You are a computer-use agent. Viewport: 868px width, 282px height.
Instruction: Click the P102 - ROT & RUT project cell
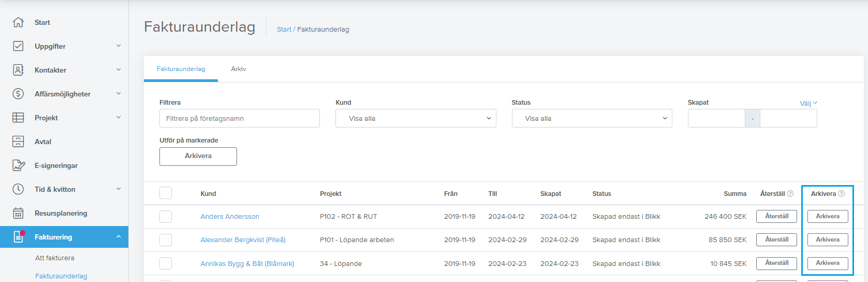pos(348,217)
